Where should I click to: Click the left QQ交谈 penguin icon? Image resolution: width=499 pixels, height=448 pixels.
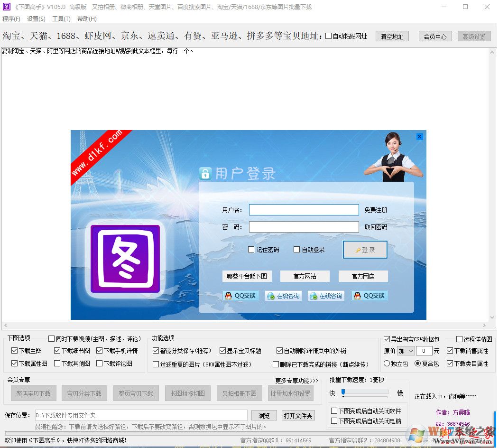(x=229, y=295)
